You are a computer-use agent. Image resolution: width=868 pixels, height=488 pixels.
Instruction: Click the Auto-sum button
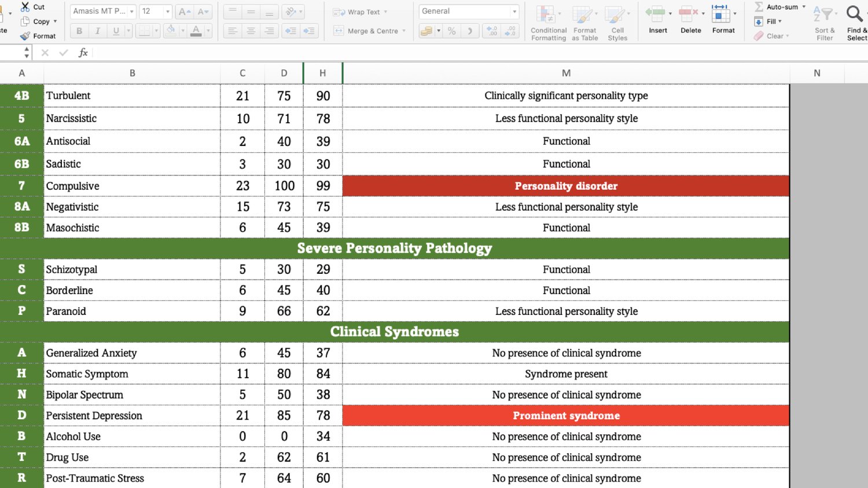(776, 7)
